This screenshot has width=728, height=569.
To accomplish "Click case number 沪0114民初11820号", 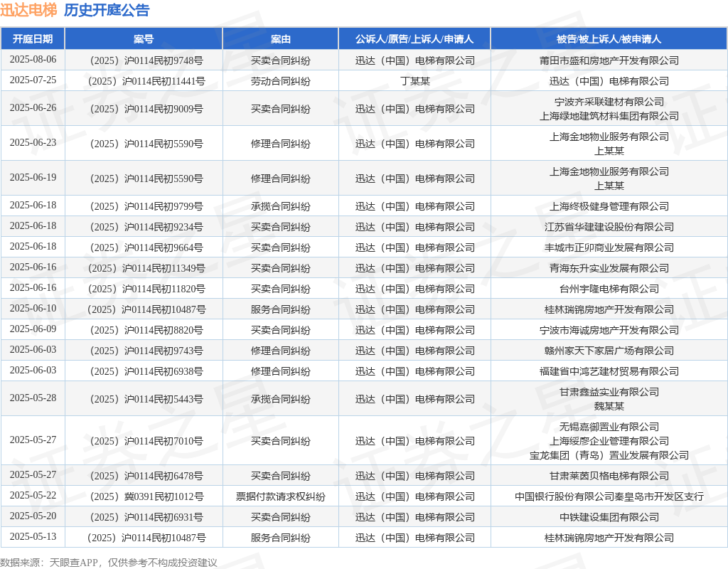I will [146, 289].
